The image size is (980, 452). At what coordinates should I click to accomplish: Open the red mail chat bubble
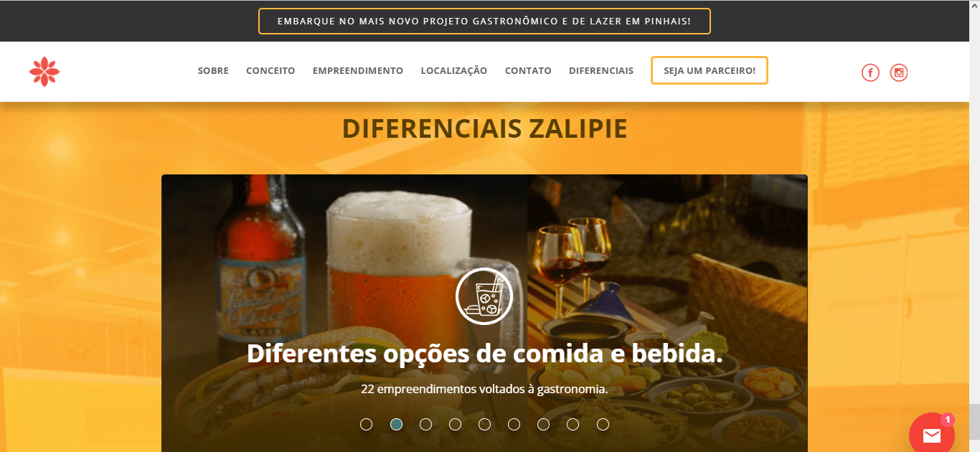932,433
